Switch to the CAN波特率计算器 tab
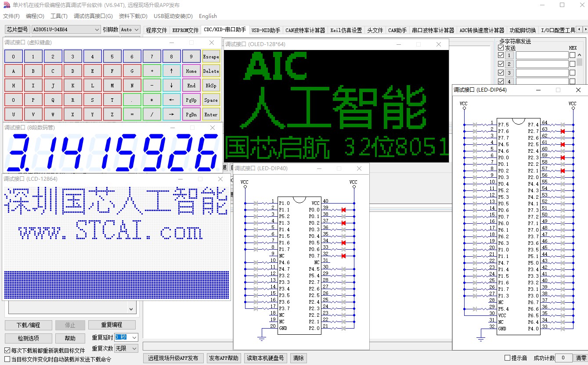 coord(305,30)
